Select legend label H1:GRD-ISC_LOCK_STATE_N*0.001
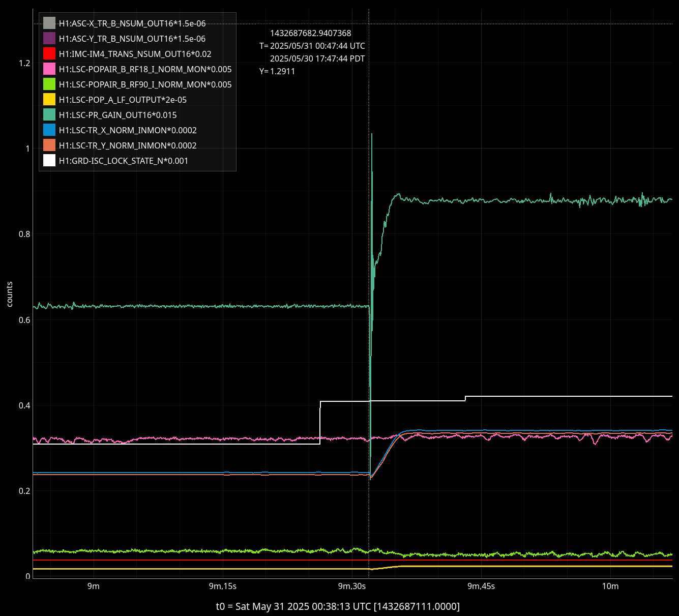Viewport: 679px width, 616px height. pos(124,161)
